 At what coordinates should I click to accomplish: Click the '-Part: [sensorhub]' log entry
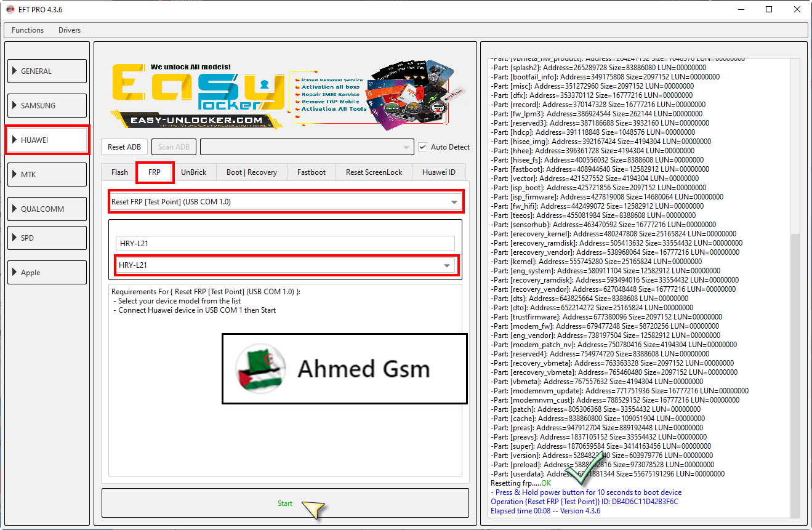click(x=603, y=225)
